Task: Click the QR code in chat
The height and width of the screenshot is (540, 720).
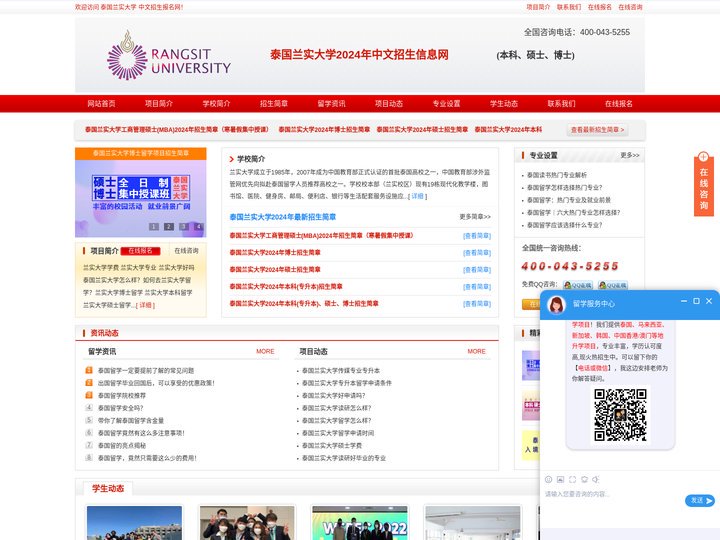Action: pos(620,415)
